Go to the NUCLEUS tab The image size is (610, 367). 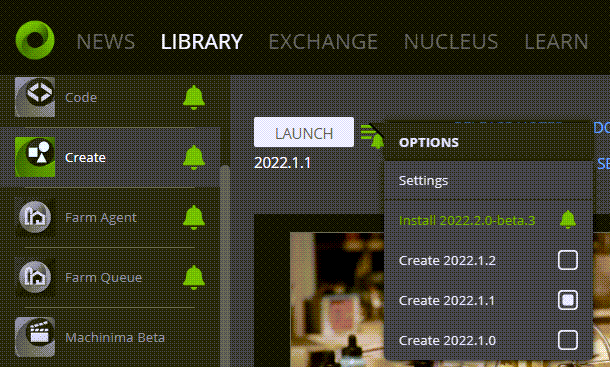pyautogui.click(x=451, y=42)
